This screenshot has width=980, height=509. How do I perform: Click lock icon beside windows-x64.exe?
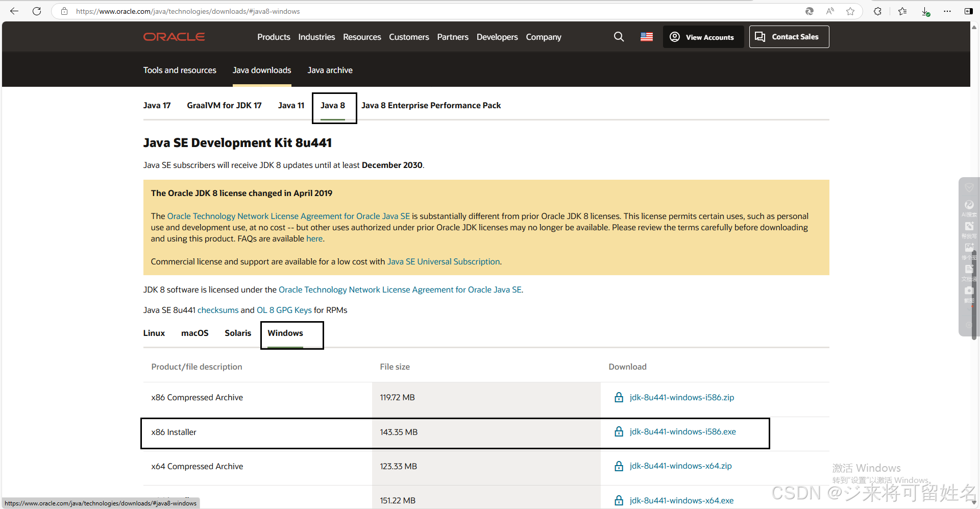coord(619,500)
